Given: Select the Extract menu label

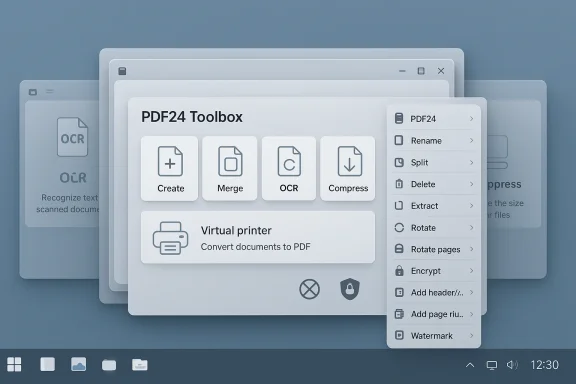Looking at the screenshot, I should coord(424,206).
